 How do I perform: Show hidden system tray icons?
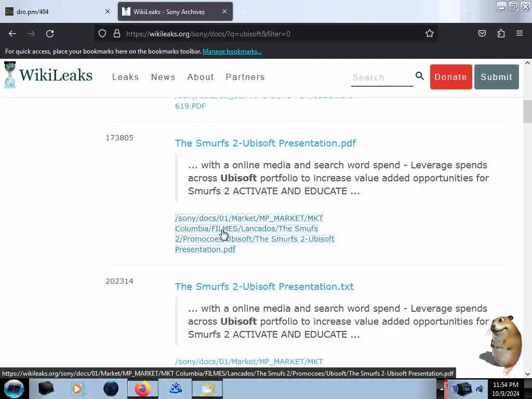click(442, 389)
